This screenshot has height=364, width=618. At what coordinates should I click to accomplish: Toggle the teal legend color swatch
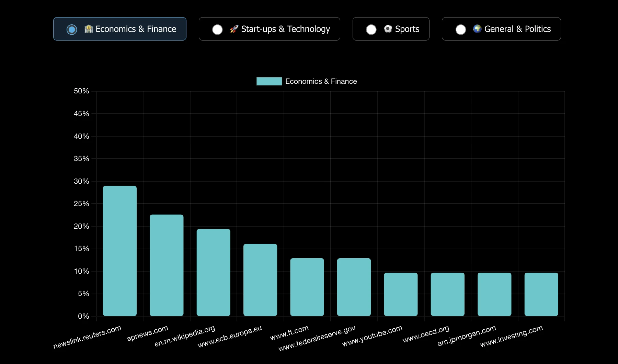point(269,81)
